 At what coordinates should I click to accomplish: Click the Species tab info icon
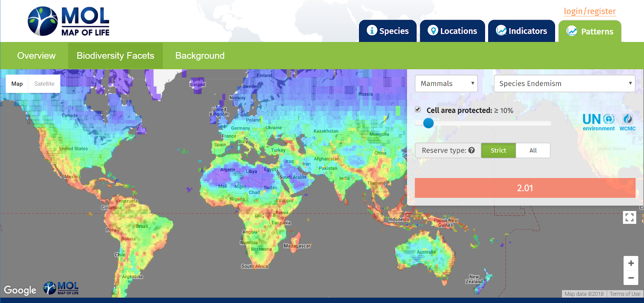pyautogui.click(x=372, y=30)
